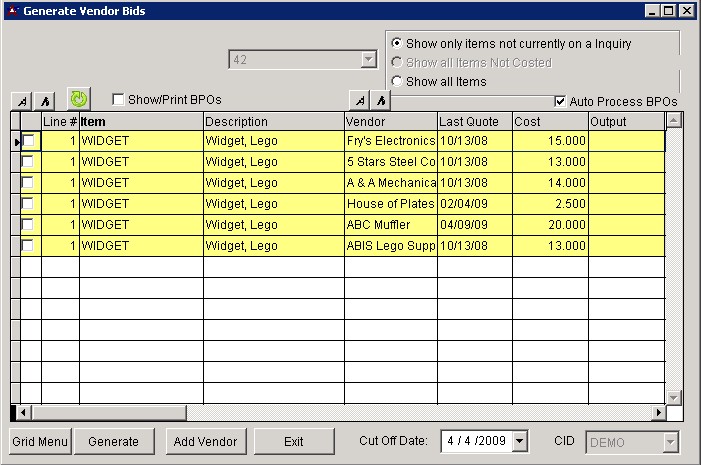This screenshot has height=465, width=701.
Task: Click the Last Quote column header
Action: coord(474,121)
